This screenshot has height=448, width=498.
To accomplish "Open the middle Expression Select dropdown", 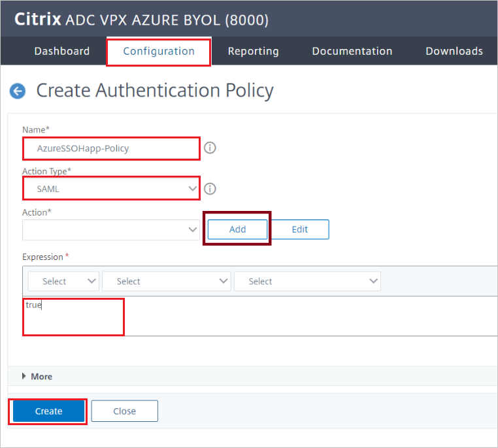I will click(167, 281).
